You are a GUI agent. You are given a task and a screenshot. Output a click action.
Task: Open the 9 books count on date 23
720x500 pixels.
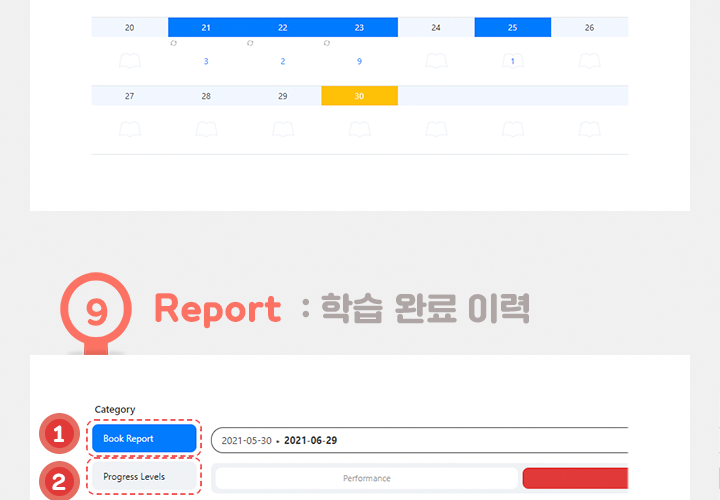click(359, 61)
